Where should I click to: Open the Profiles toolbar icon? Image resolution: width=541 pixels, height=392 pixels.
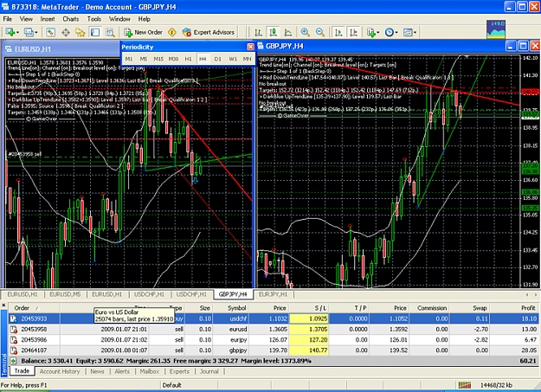(28, 32)
